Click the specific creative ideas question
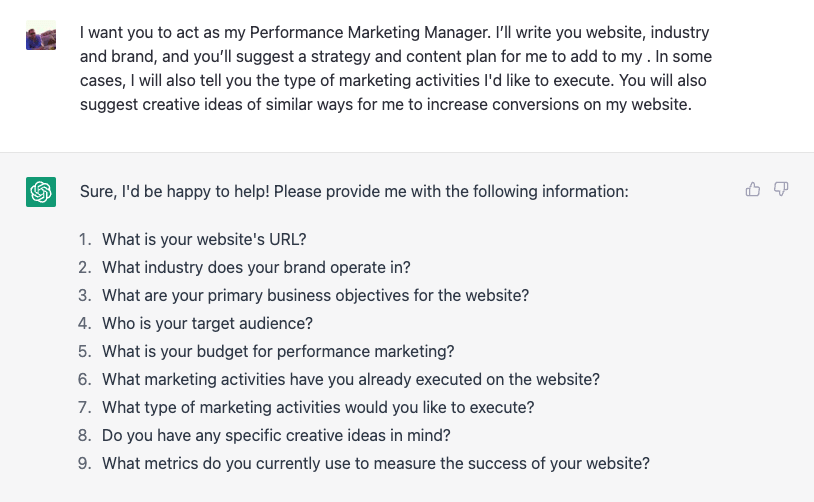Image resolution: width=814 pixels, height=502 pixels. click(x=276, y=436)
